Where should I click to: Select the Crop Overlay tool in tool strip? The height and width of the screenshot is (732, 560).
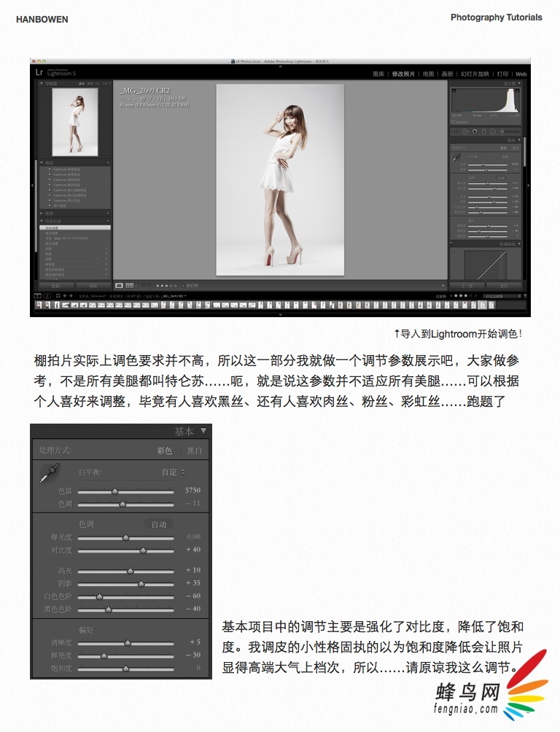456,131
